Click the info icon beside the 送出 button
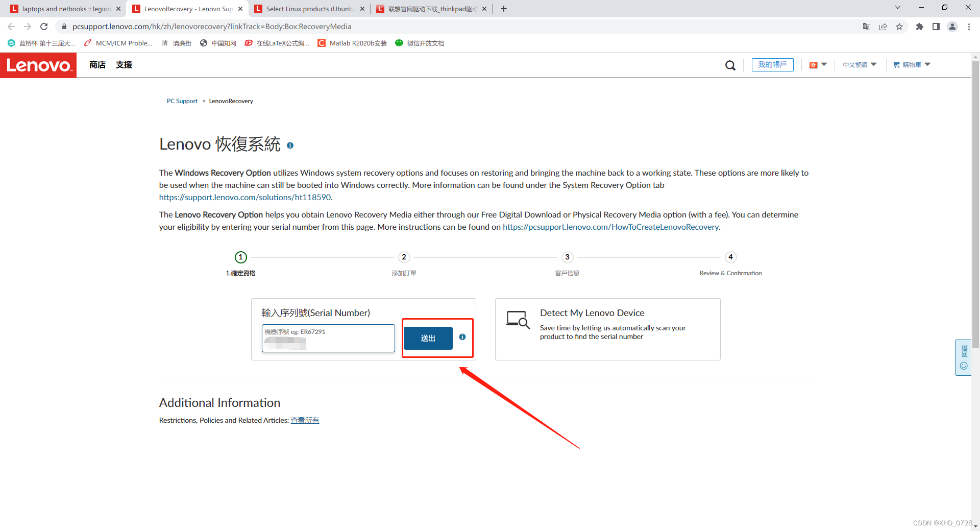980x531 pixels. click(462, 337)
